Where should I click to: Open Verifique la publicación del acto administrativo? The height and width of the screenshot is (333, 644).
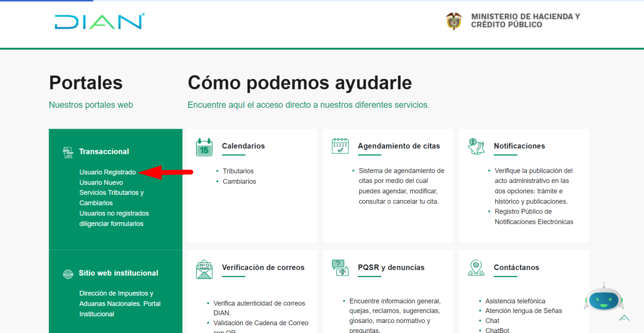click(x=534, y=186)
